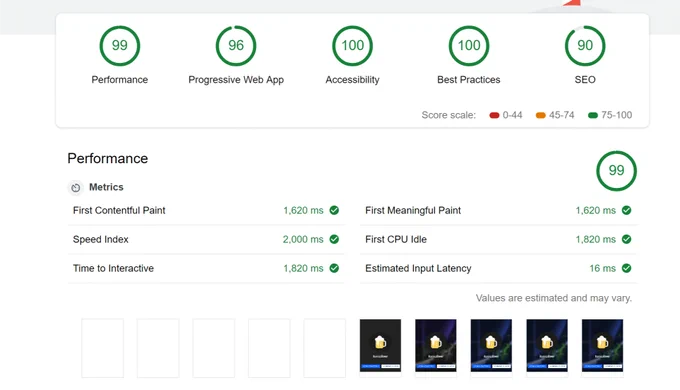Select the First Meaningful Paint metric name
The height and width of the screenshot is (390, 680).
pyautogui.click(x=413, y=210)
